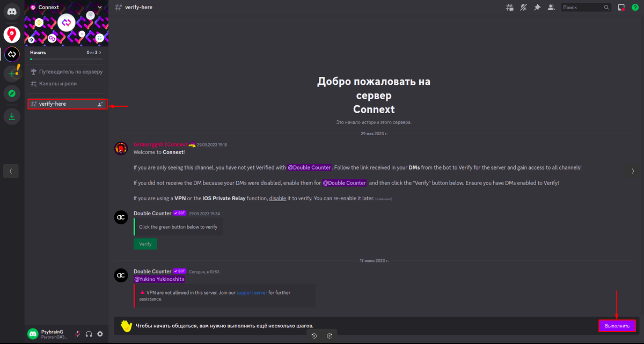Open Путеводитель по серверу

(x=67, y=71)
